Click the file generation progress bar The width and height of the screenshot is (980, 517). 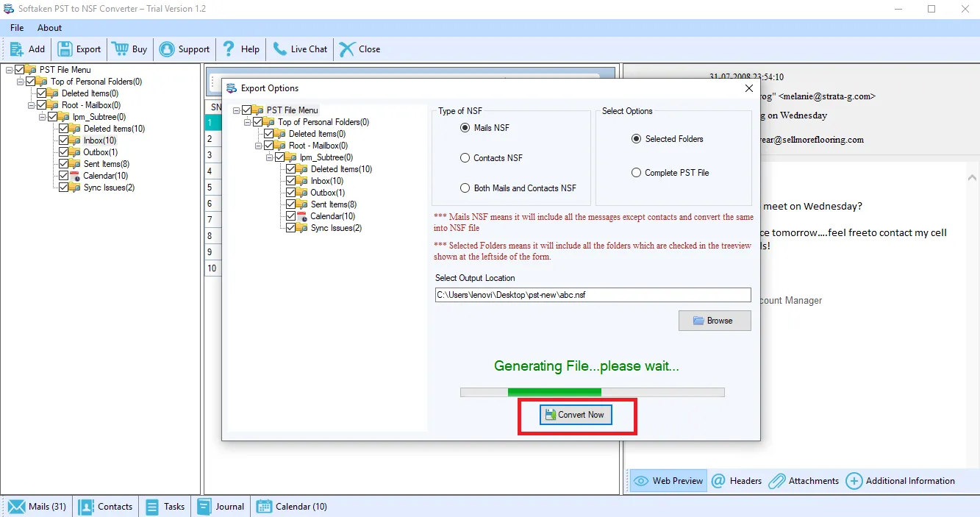pyautogui.click(x=592, y=392)
